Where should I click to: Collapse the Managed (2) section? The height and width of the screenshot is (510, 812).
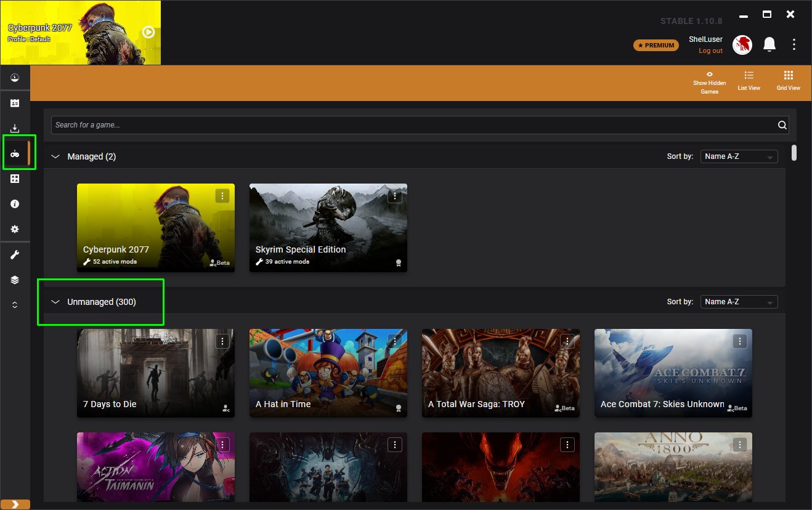[55, 156]
